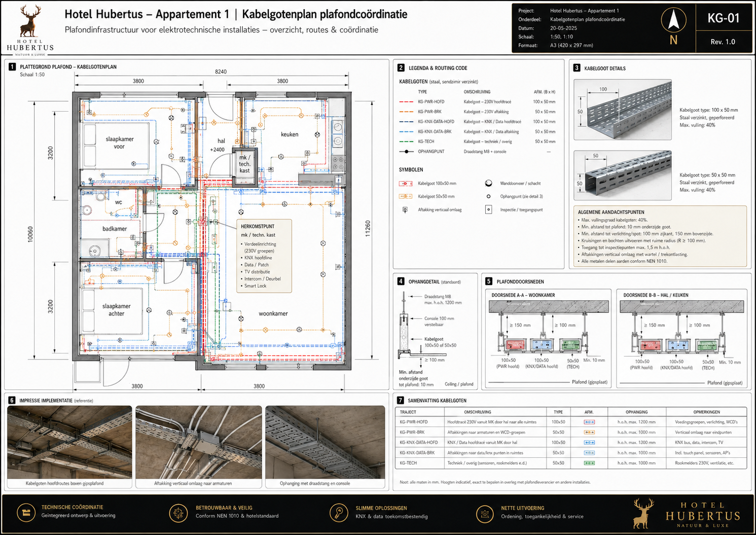Select the KG-01 drawing number box
756x535 pixels.
point(723,18)
